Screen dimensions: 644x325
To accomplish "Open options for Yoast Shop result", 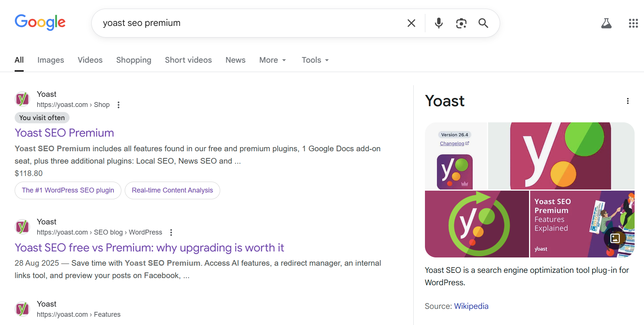I will tap(118, 105).
